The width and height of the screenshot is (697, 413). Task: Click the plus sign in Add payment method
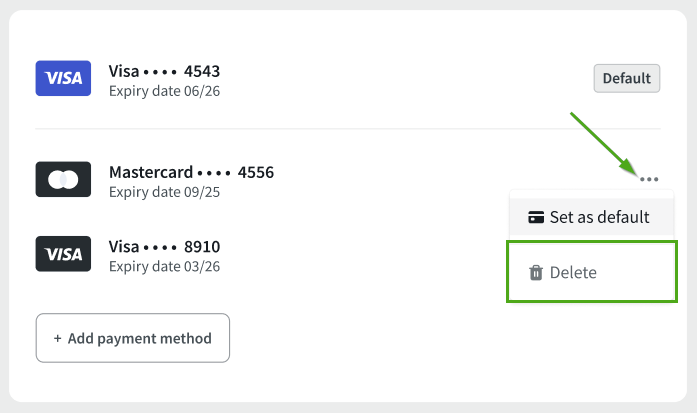tap(57, 338)
